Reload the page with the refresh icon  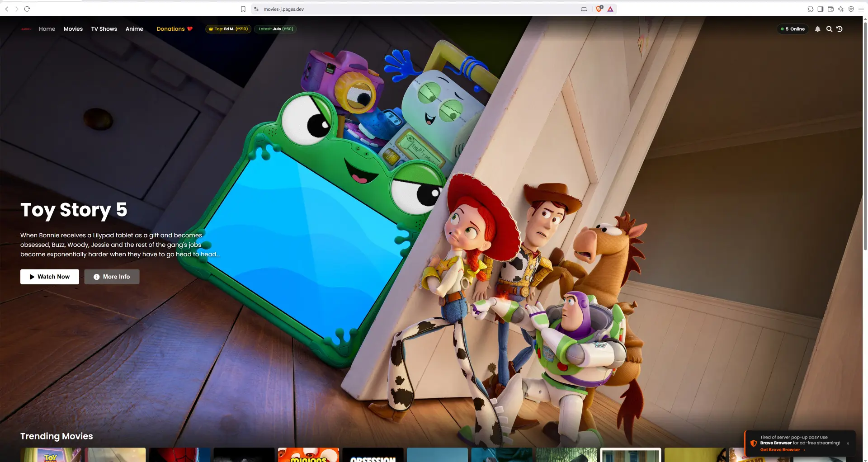[27, 9]
